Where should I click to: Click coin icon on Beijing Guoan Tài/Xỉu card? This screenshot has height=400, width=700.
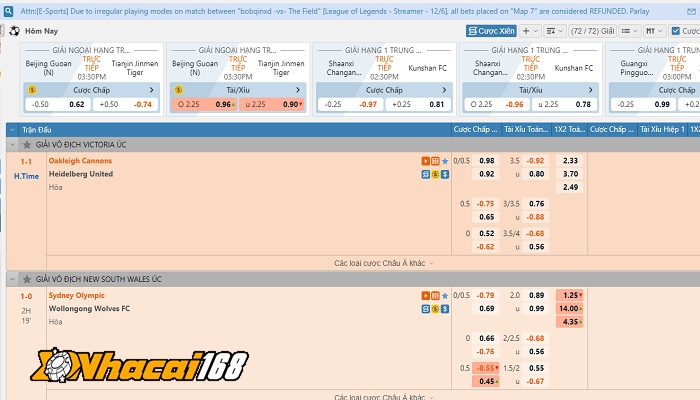point(179,90)
